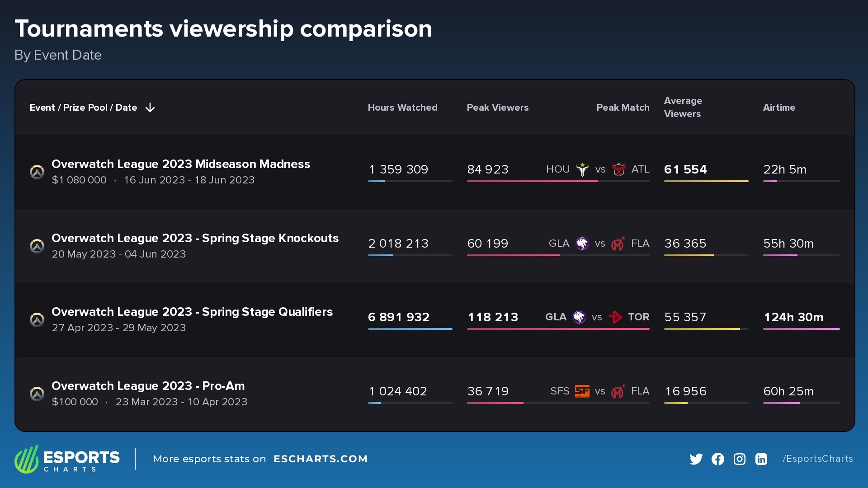The image size is (868, 488).
Task: Click the By Event Date subtitle
Action: (x=58, y=55)
